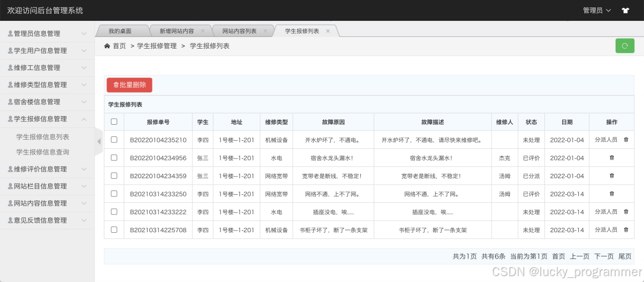Open the 管理员 account dropdown
Screen dimensions: 644x282
596,10
